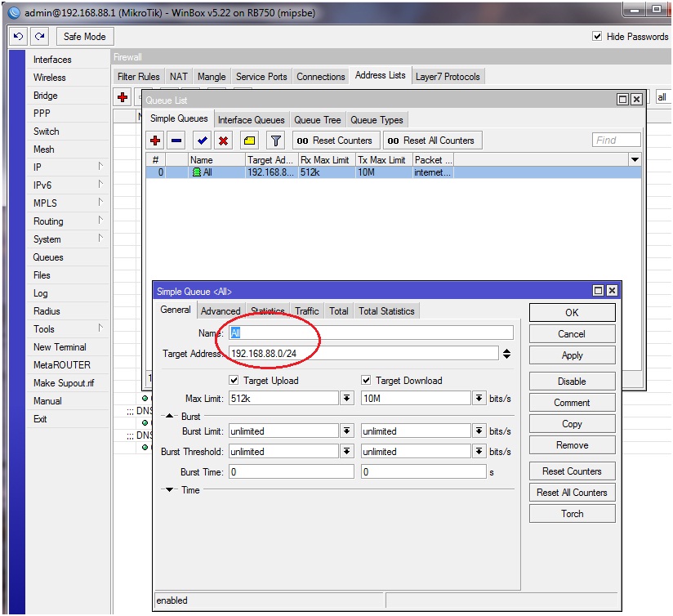Image resolution: width=673 pixels, height=616 pixels.
Task: Click the Torch button
Action: [x=572, y=514]
